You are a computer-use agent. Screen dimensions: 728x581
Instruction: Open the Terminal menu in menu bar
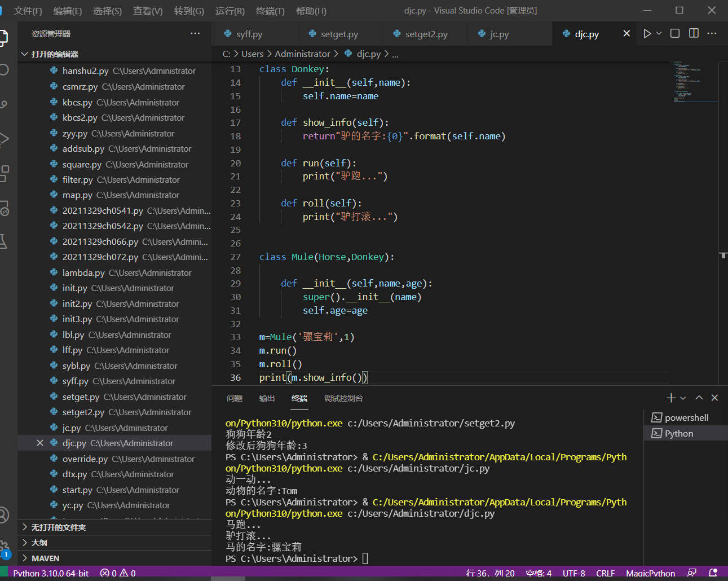[x=270, y=11]
